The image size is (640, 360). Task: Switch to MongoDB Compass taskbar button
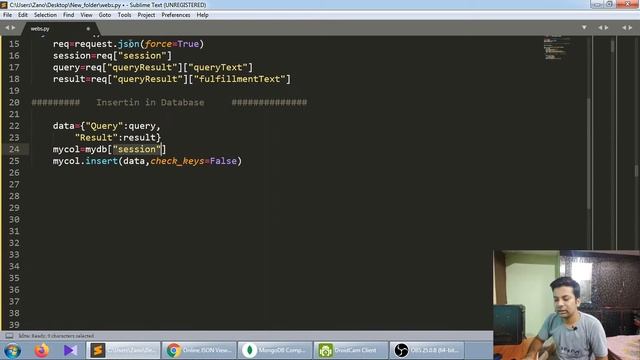click(x=275, y=350)
